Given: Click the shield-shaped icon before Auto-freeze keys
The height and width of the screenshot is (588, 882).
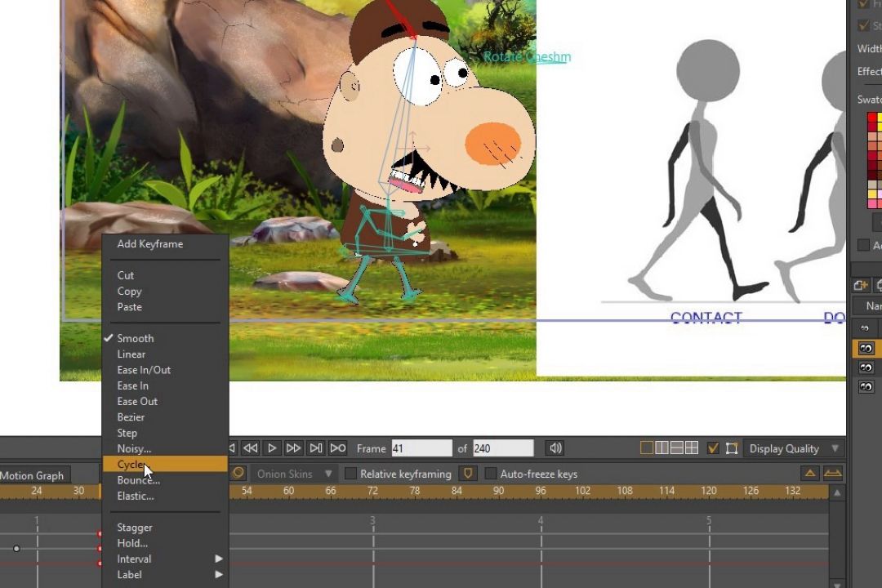Looking at the screenshot, I should pyautogui.click(x=468, y=473).
